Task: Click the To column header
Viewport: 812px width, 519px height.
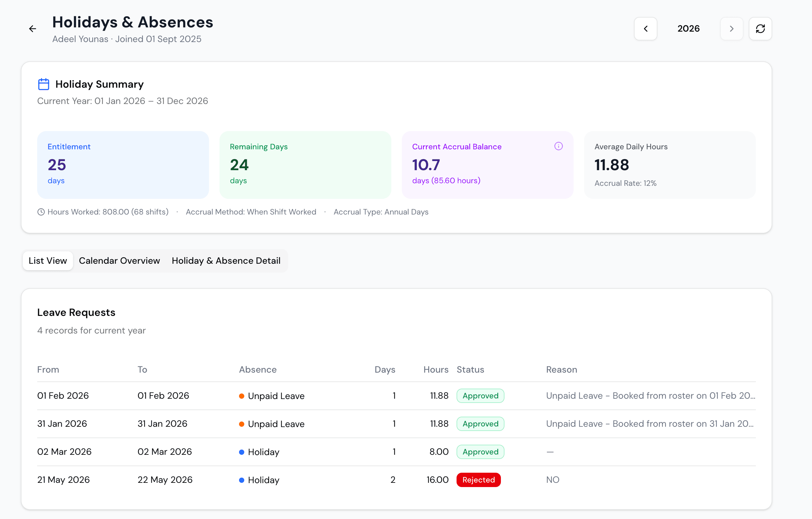Action: pyautogui.click(x=142, y=370)
